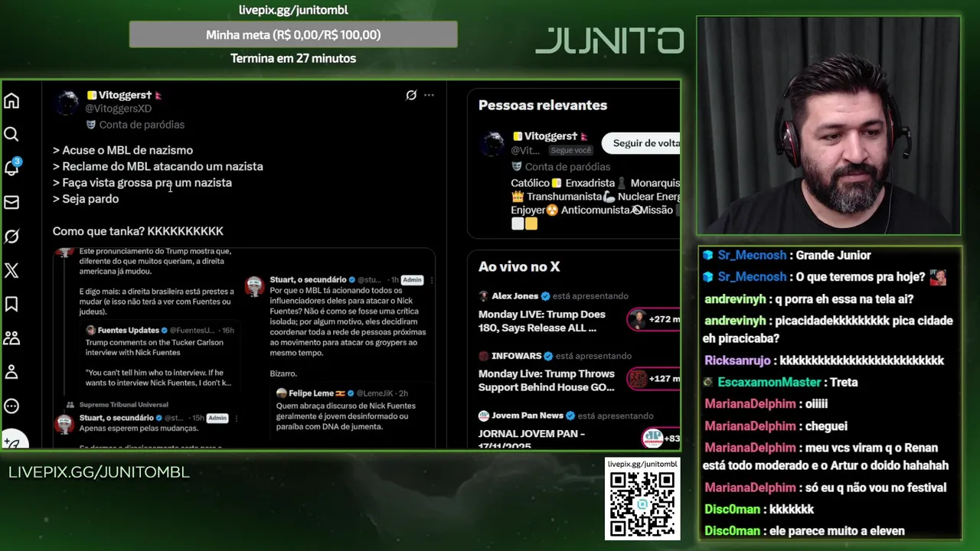This screenshot has width=980, height=551.
Task: Click 'Supremo Tribunal Universal' community label
Action: pyautogui.click(x=123, y=405)
